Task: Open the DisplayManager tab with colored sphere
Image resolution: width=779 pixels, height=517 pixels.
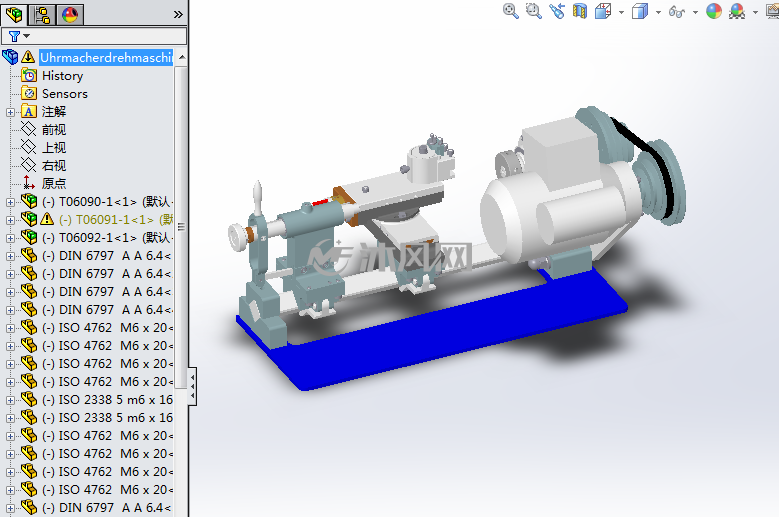Action: tap(70, 14)
